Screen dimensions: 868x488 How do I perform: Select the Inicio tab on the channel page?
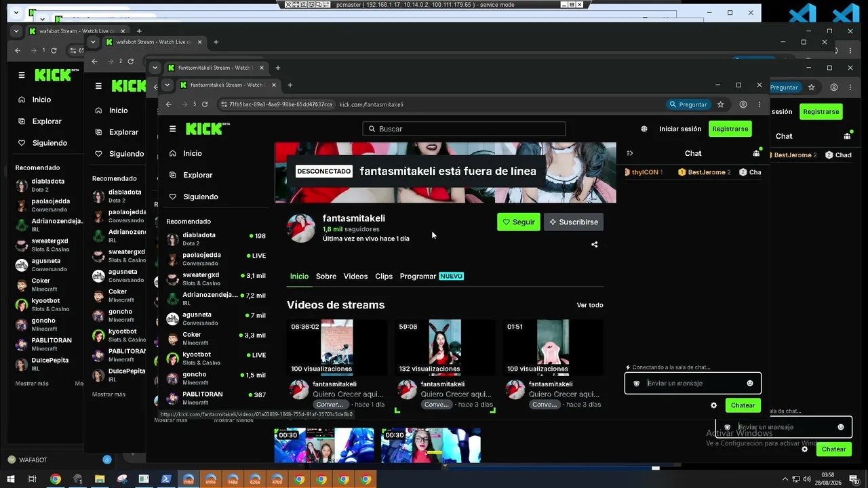(299, 277)
